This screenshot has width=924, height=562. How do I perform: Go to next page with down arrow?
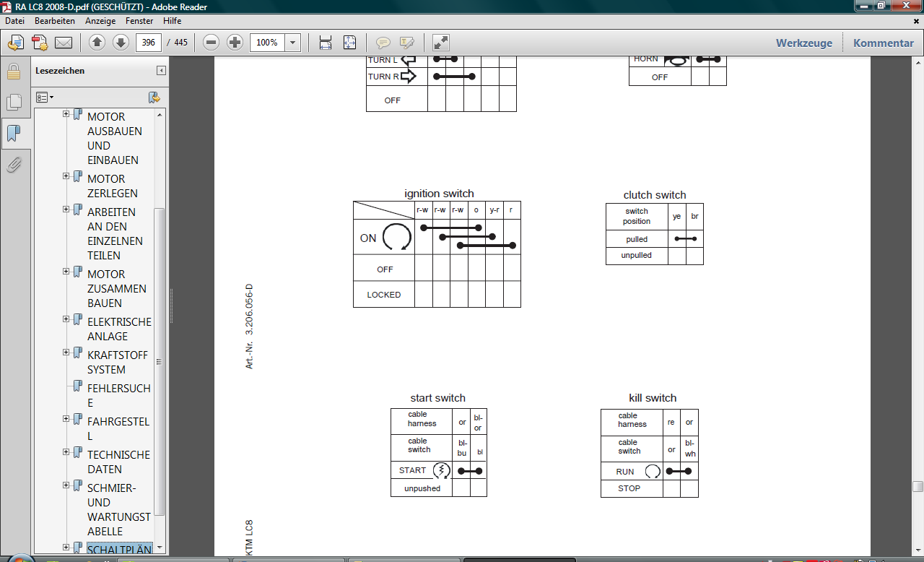tap(121, 43)
